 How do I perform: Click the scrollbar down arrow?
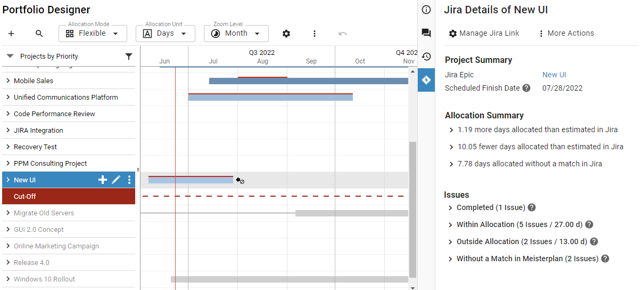[x=412, y=287]
